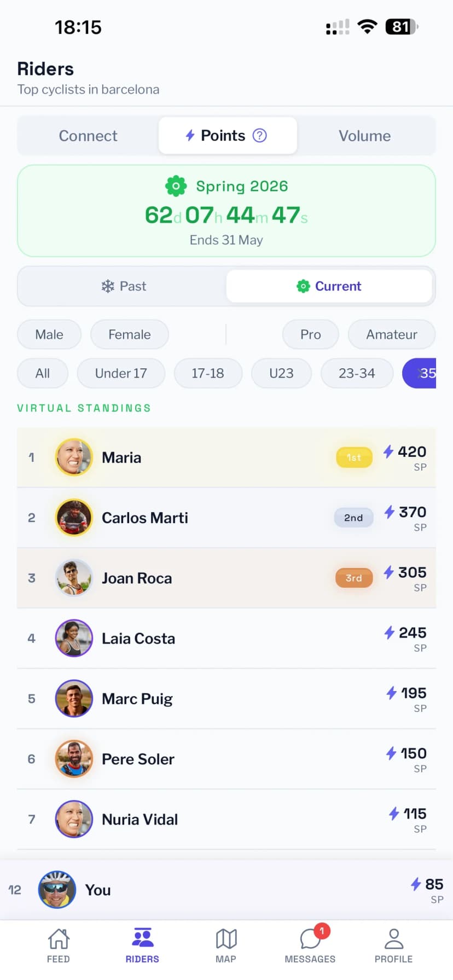Click the 1st place badge on Maria's row
Image resolution: width=453 pixels, height=980 pixels.
tap(353, 457)
